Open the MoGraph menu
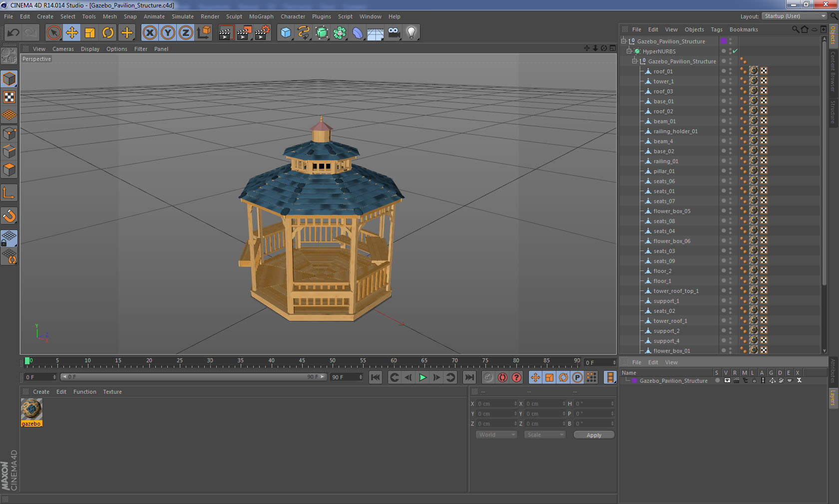 [261, 16]
